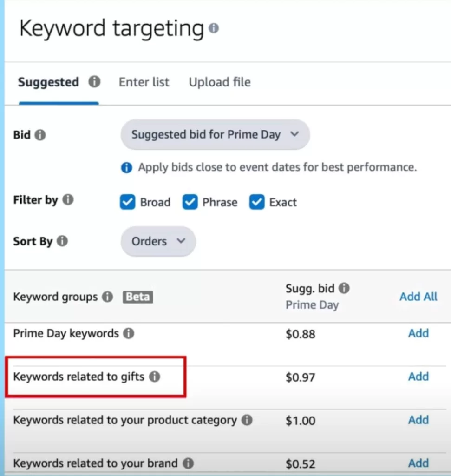Click info icon next to Filter by

coord(68,200)
